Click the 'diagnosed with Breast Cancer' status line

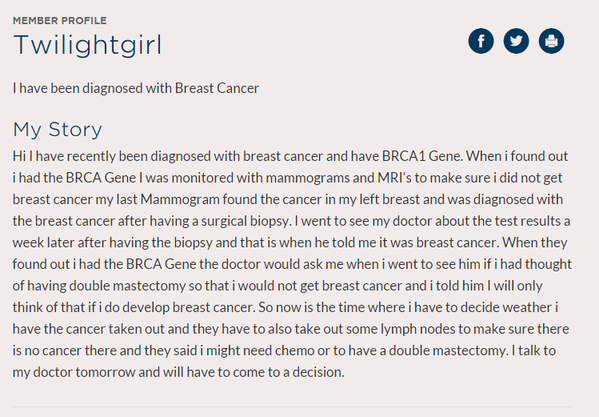(136, 88)
